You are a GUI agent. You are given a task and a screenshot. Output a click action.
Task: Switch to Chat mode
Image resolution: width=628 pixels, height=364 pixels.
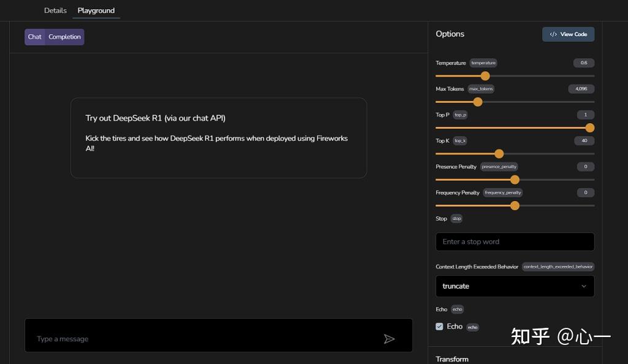[35, 37]
